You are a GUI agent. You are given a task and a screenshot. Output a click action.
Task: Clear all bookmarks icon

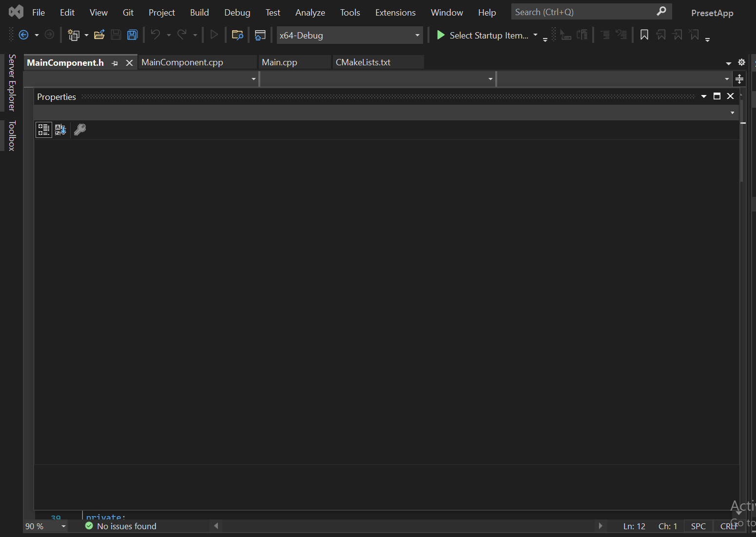694,35
